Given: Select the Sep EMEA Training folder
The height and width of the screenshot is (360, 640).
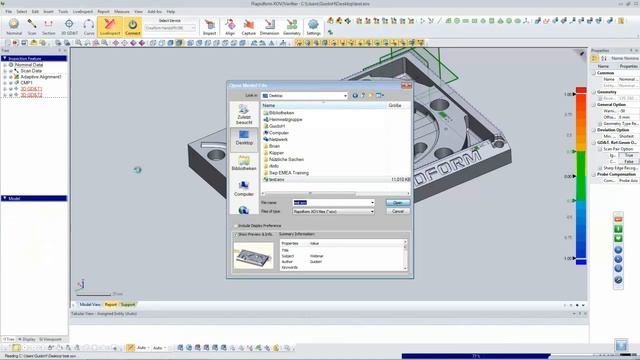Looking at the screenshot, I should (289, 173).
